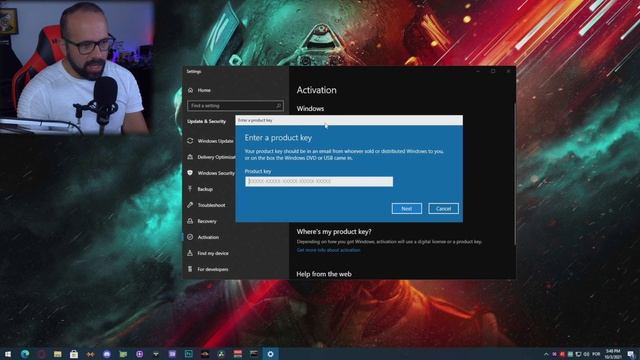Open Microsoft Store from the taskbar
This screenshot has width=640, height=360.
[x=74, y=354]
